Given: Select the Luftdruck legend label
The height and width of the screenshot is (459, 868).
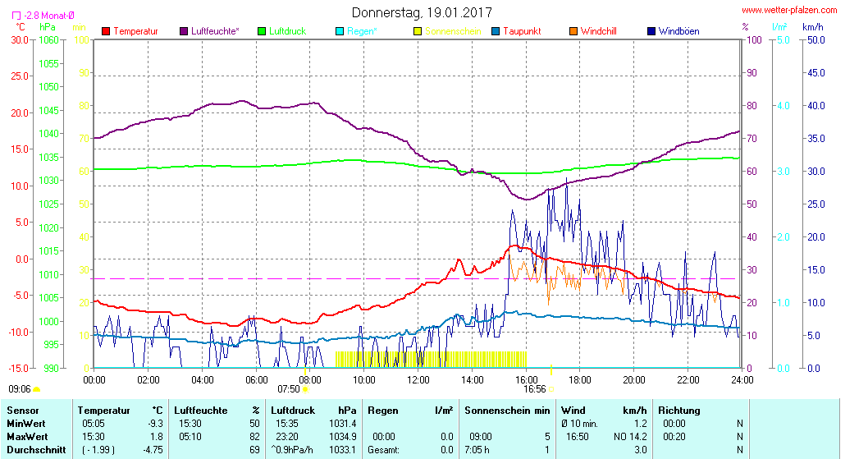Looking at the screenshot, I should click(287, 31).
